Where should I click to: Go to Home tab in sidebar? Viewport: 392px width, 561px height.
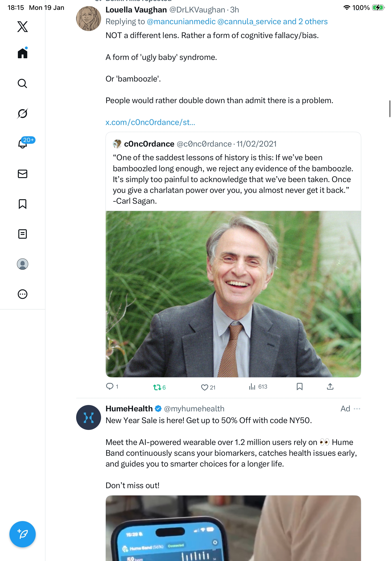(x=23, y=53)
